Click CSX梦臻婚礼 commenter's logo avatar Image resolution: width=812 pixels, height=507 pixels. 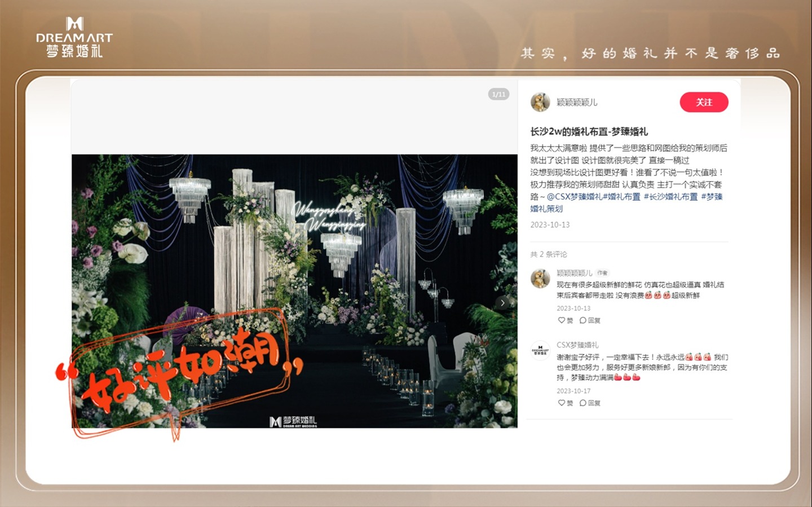click(x=540, y=350)
